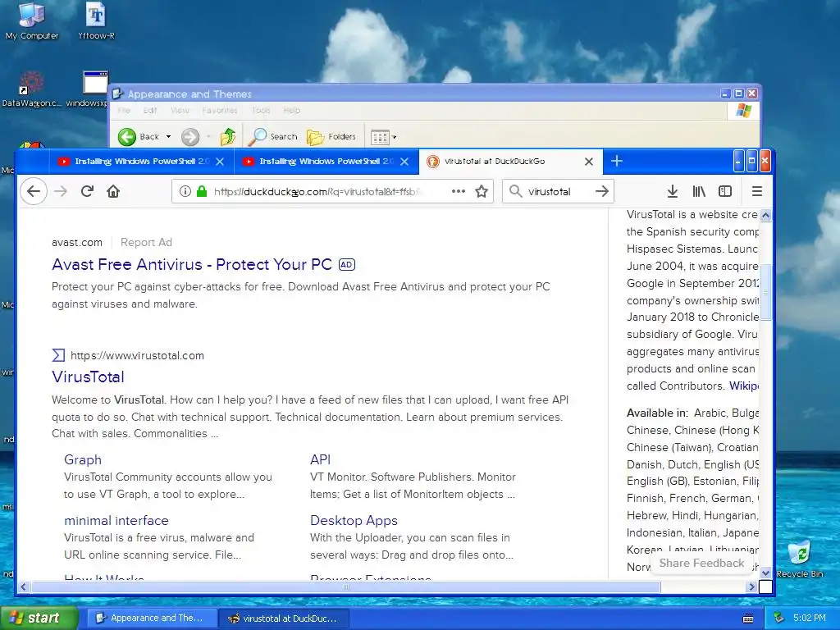Select the DataWagon desktop shortcut
This screenshot has height=630, width=840.
(x=32, y=89)
